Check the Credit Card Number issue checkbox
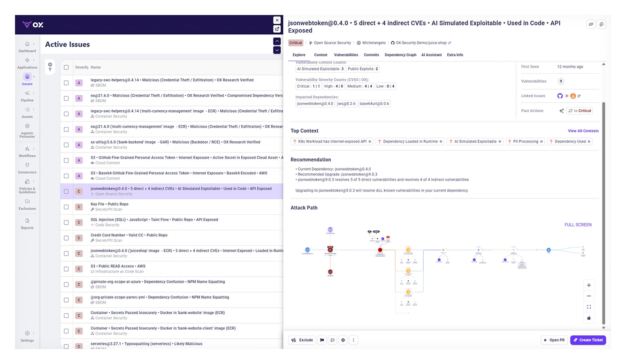The image size is (626, 364). pyautogui.click(x=66, y=238)
